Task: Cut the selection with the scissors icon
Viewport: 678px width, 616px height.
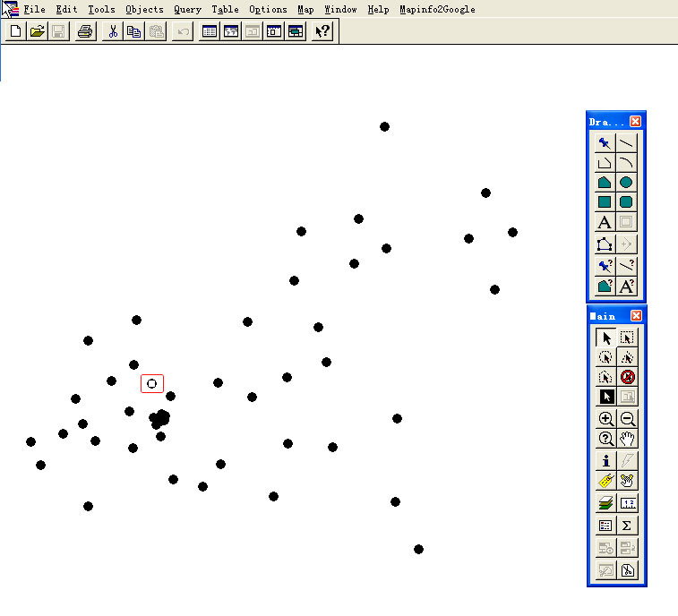Action: [x=113, y=31]
